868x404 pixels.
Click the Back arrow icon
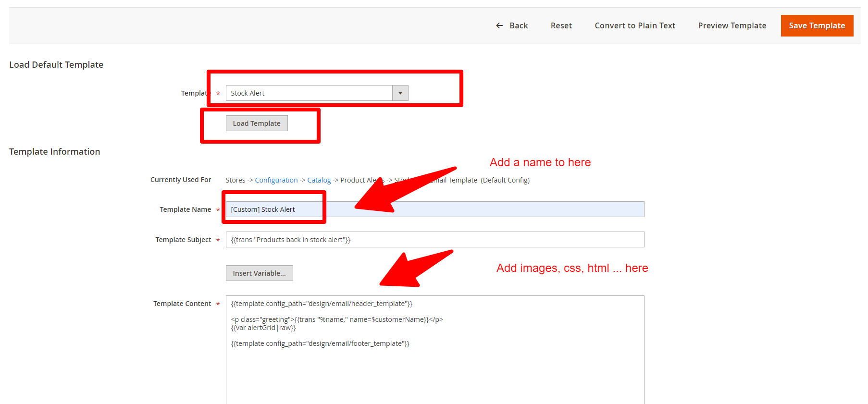pos(499,25)
